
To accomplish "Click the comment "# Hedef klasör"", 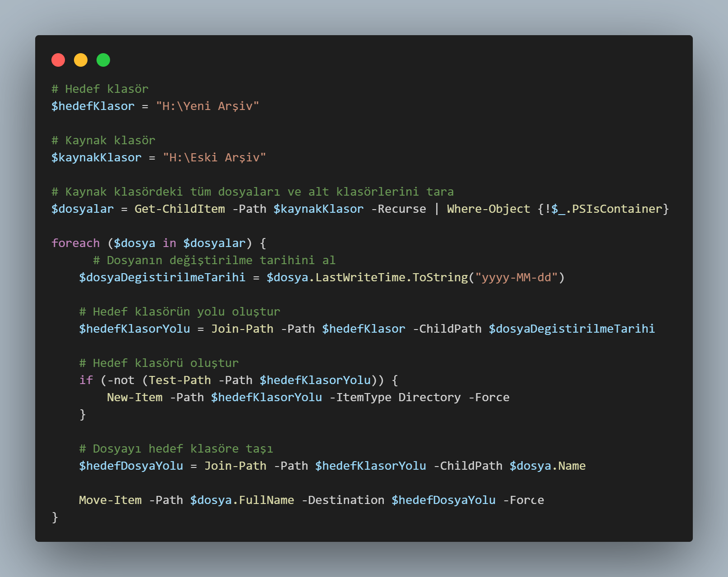I will click(x=100, y=89).
